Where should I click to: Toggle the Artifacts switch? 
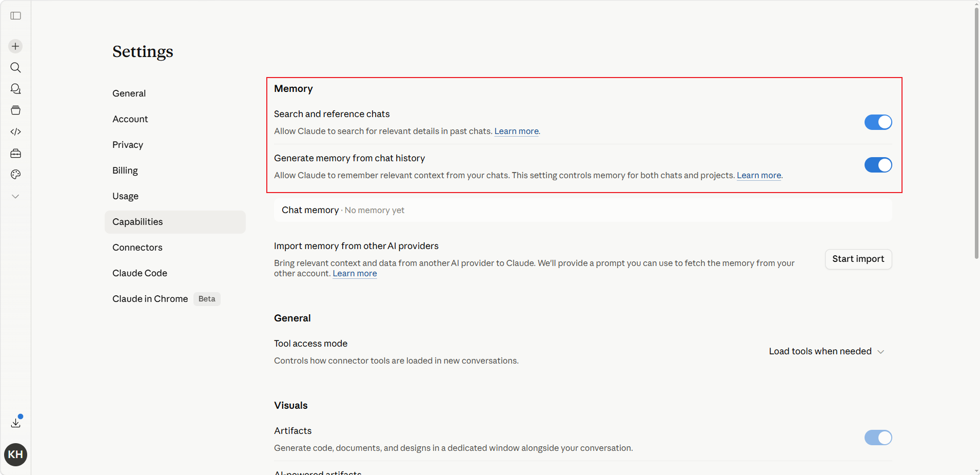[878, 438]
